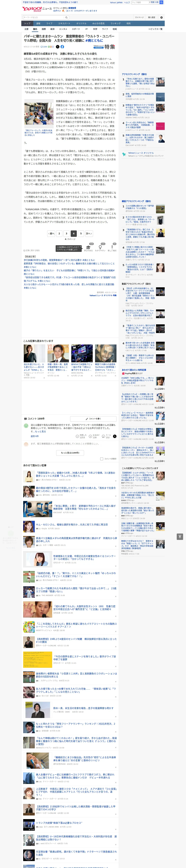Open the キム・セロンさん article link
Screen dimensions: 186x868
pos(72,525)
